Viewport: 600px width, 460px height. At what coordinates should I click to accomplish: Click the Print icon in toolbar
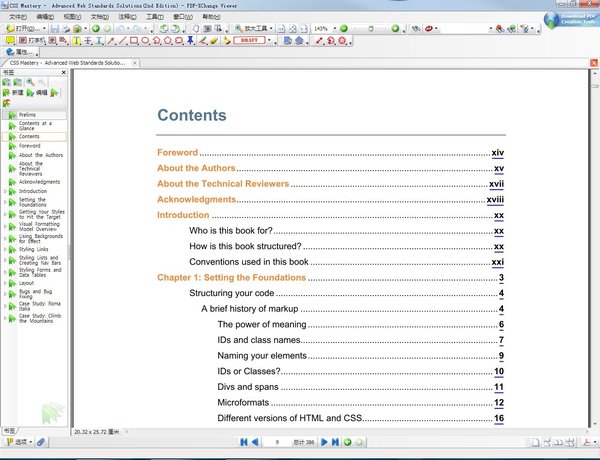click(x=66, y=29)
